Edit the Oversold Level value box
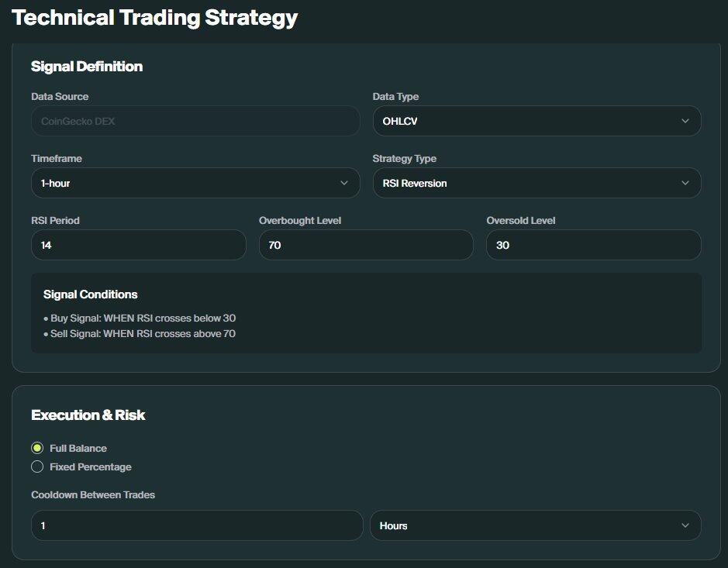The width and height of the screenshot is (728, 568). point(593,245)
